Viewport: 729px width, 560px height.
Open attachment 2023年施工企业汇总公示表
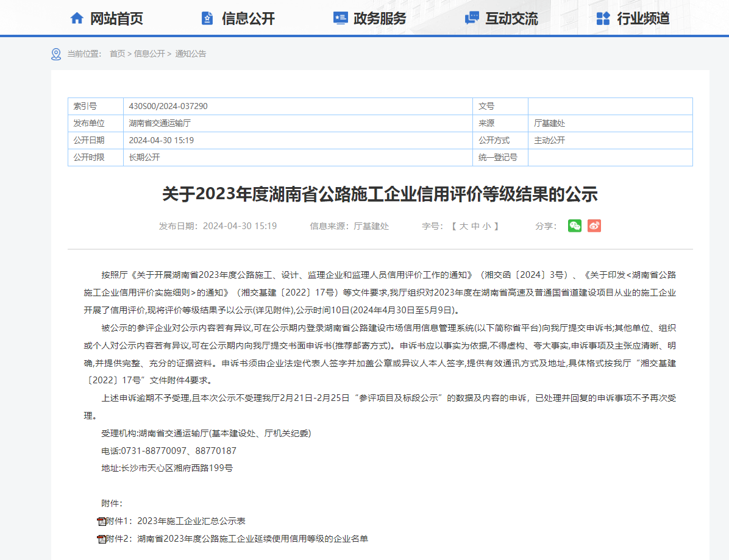[191, 521]
